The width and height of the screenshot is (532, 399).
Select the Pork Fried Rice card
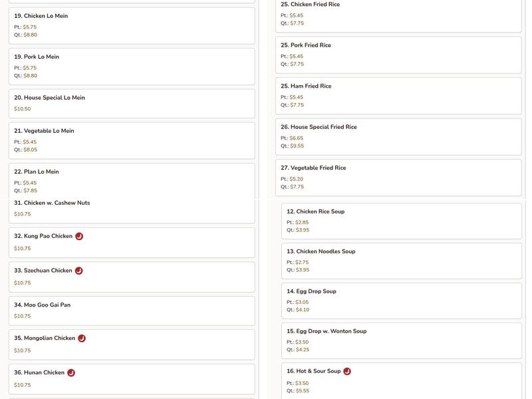pyautogui.click(x=398, y=55)
